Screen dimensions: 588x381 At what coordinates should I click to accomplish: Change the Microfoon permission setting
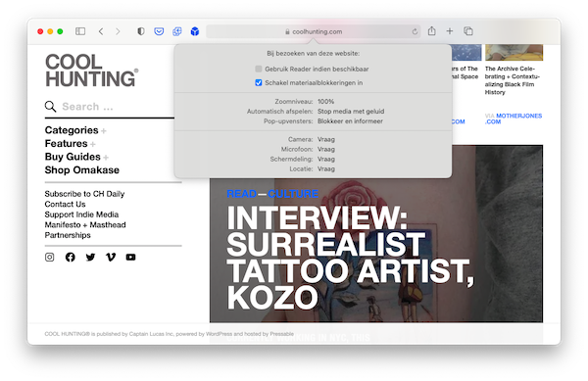(x=326, y=149)
